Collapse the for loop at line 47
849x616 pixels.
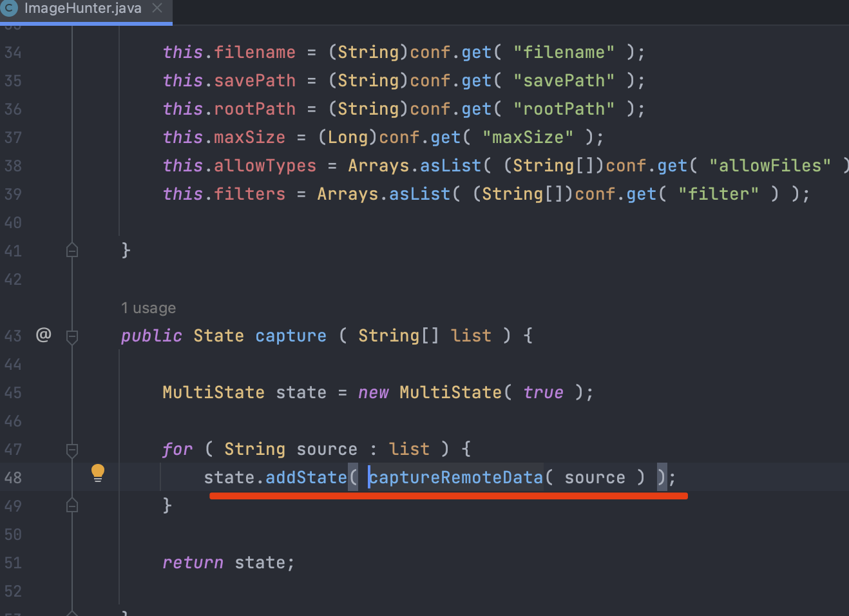(72, 450)
